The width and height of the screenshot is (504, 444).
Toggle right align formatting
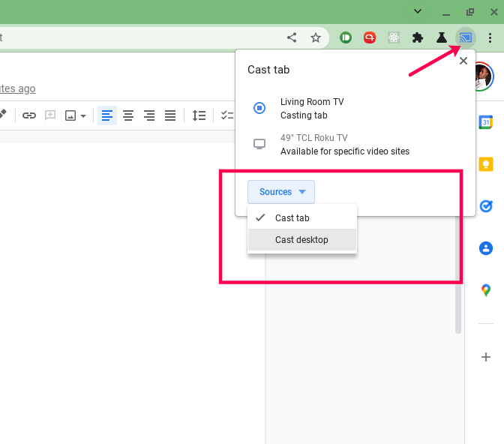[x=149, y=115]
